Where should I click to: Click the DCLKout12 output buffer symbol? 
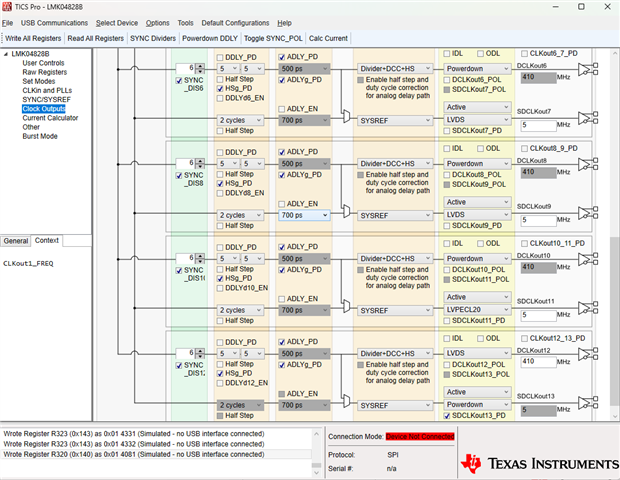click(588, 354)
